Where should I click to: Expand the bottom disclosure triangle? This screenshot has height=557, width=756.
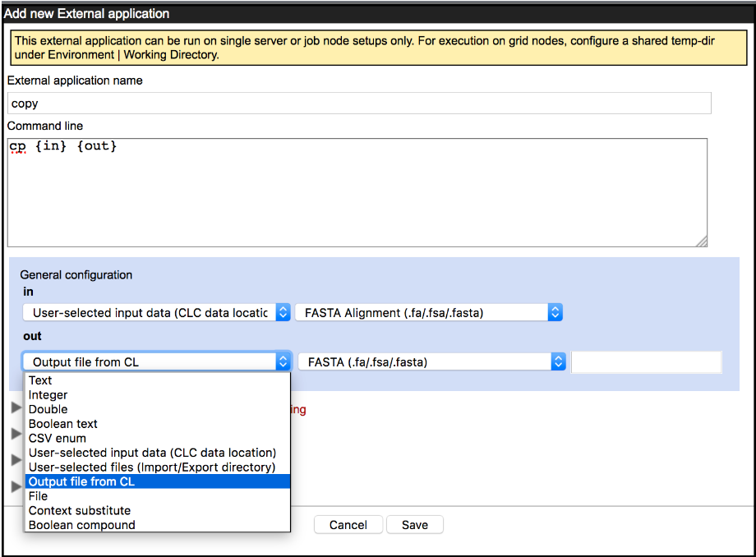(16, 485)
